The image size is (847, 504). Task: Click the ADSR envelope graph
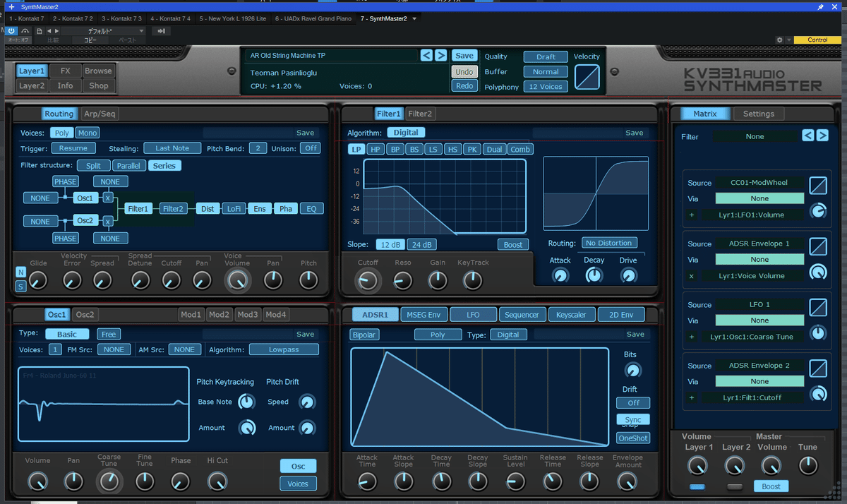coord(480,397)
